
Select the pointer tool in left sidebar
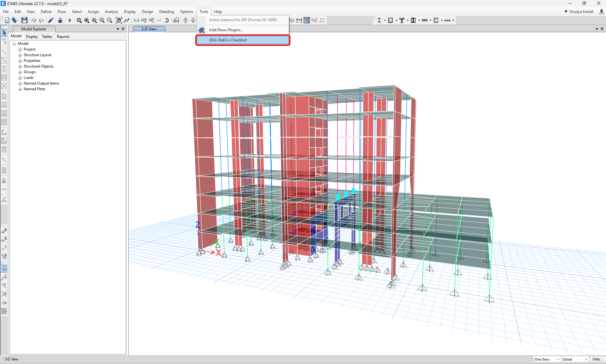point(4,33)
